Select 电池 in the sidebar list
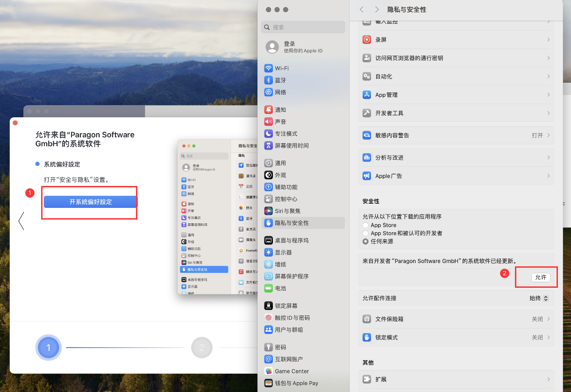Image resolution: width=571 pixels, height=392 pixels. click(x=280, y=288)
